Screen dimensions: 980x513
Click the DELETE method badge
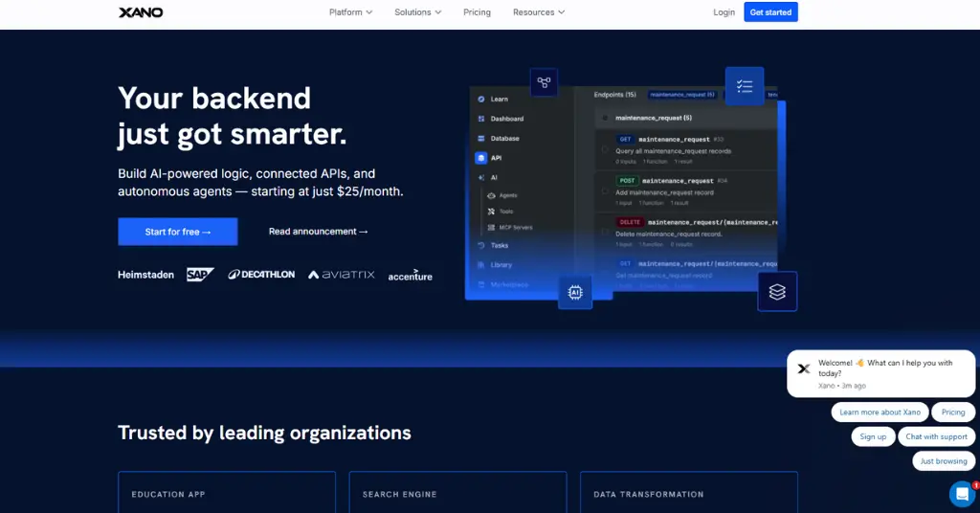pyautogui.click(x=630, y=222)
